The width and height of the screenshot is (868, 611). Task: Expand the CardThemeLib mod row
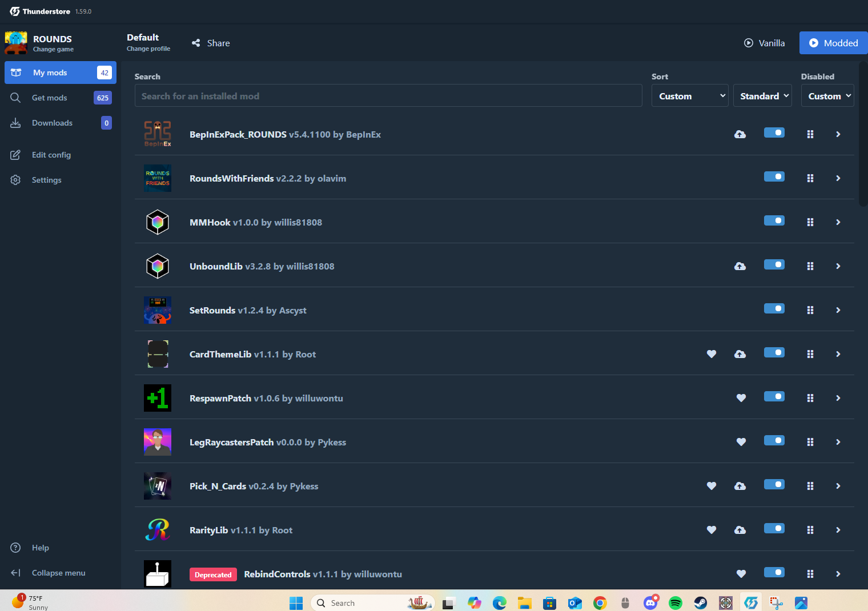coord(838,354)
